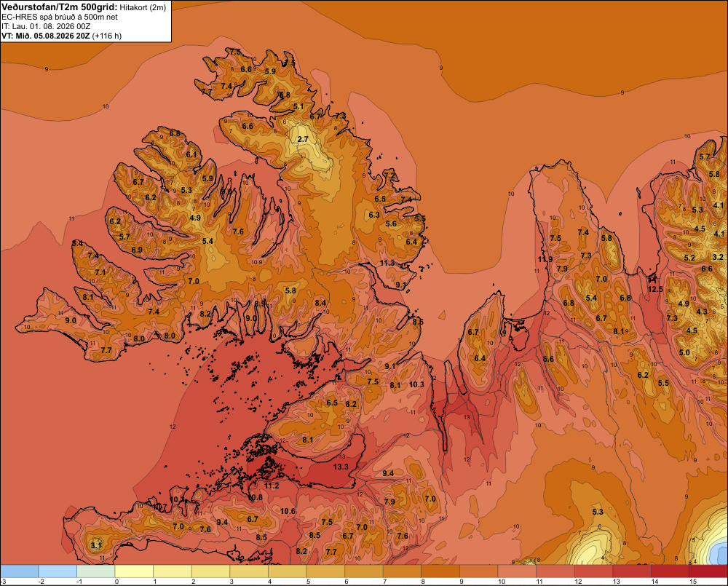Click the legend swatch between 4 and 5
Image resolution: width=728 pixels, height=586 pixels.
[288, 571]
